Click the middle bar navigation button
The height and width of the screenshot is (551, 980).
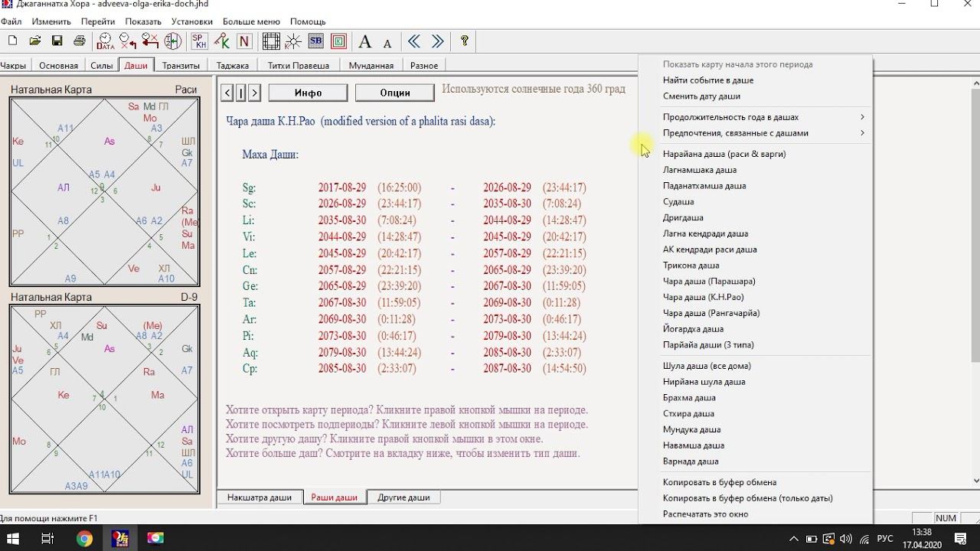click(x=241, y=93)
